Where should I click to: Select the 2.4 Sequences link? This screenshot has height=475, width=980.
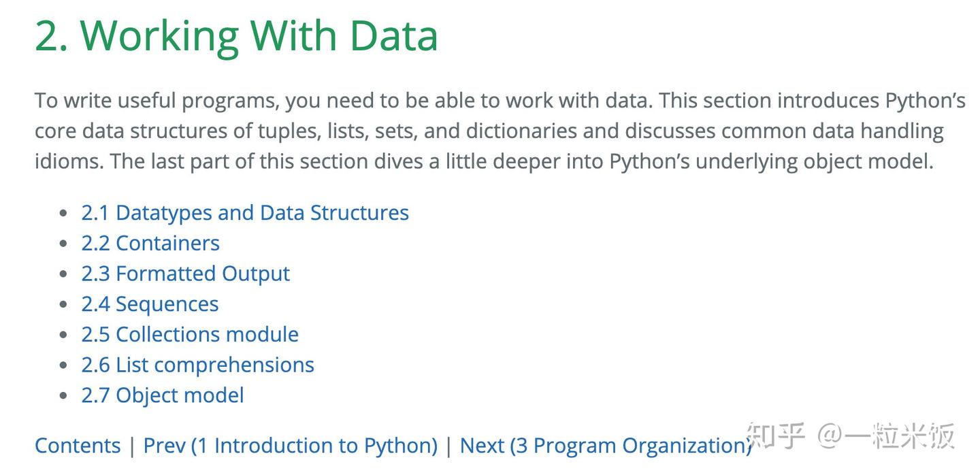point(150,304)
